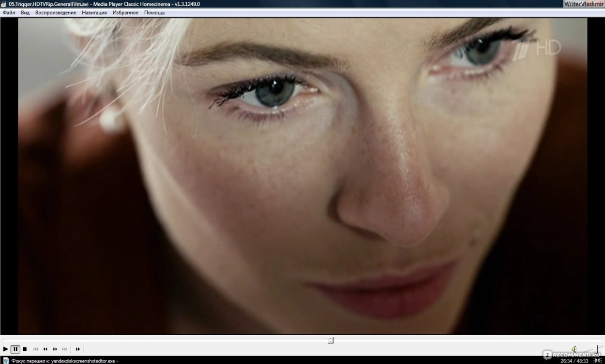Open the Файл menu
The width and height of the screenshot is (605, 364).
[x=9, y=13]
